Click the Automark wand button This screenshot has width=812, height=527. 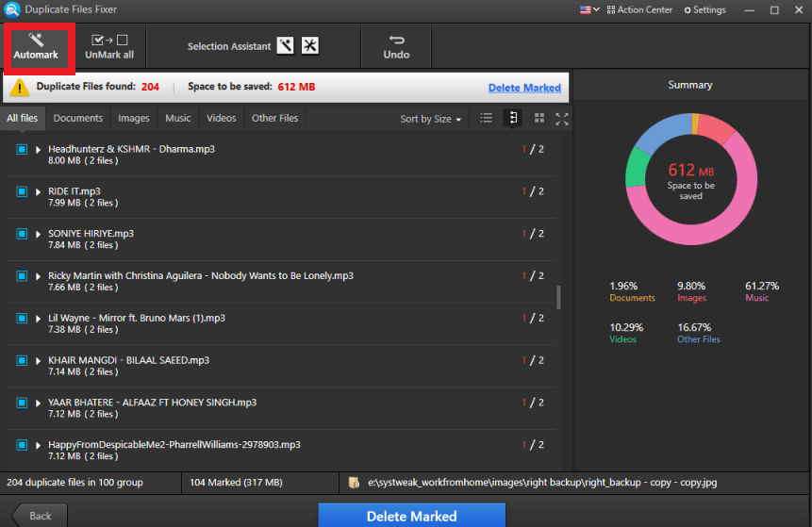pos(36,45)
